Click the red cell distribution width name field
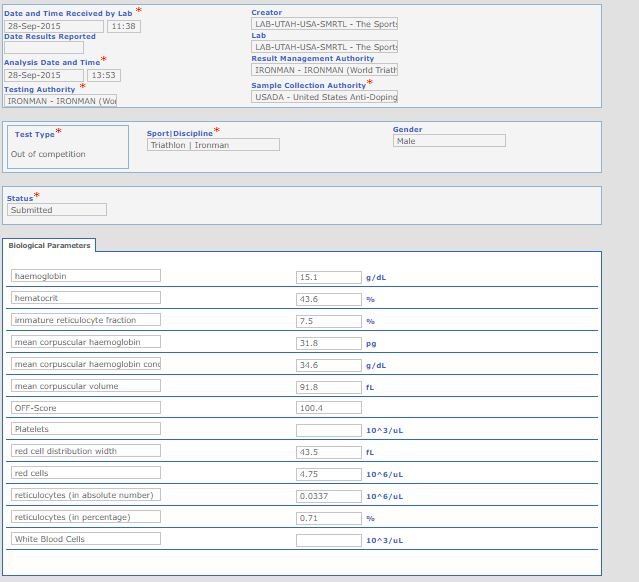 coord(86,451)
